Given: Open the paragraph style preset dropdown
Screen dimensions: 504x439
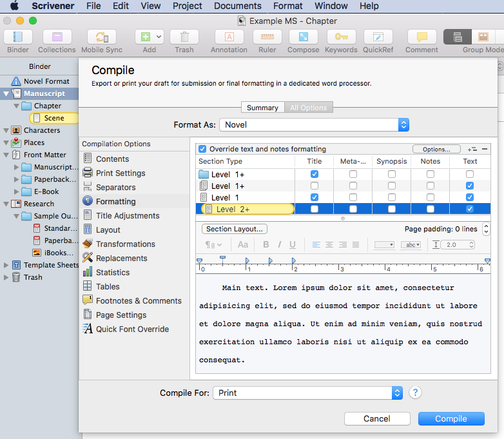Looking at the screenshot, I should [x=213, y=245].
